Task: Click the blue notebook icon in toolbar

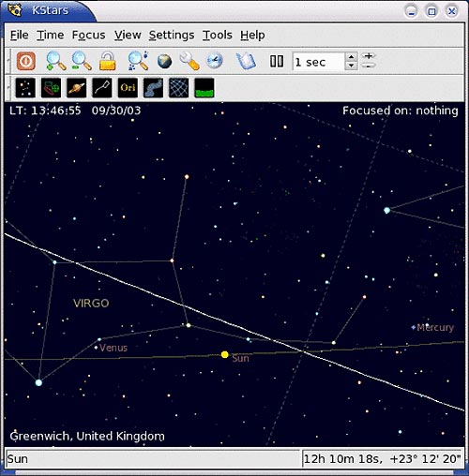Action: pyautogui.click(x=246, y=61)
